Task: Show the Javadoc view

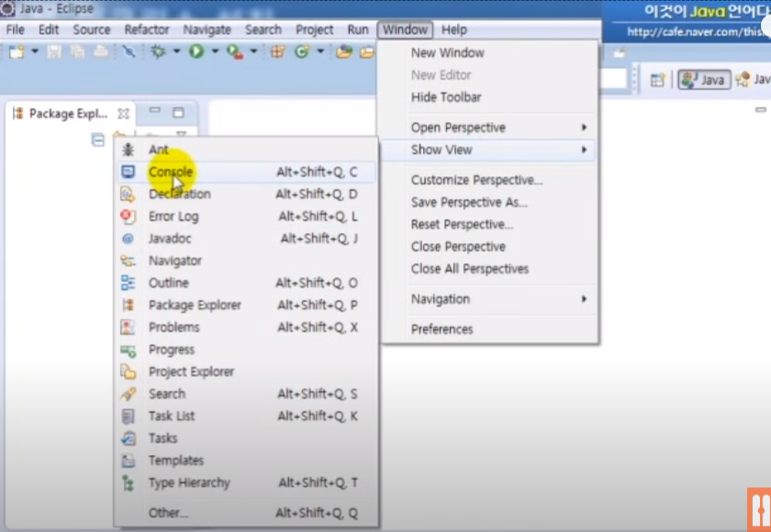Action: [x=246, y=238]
